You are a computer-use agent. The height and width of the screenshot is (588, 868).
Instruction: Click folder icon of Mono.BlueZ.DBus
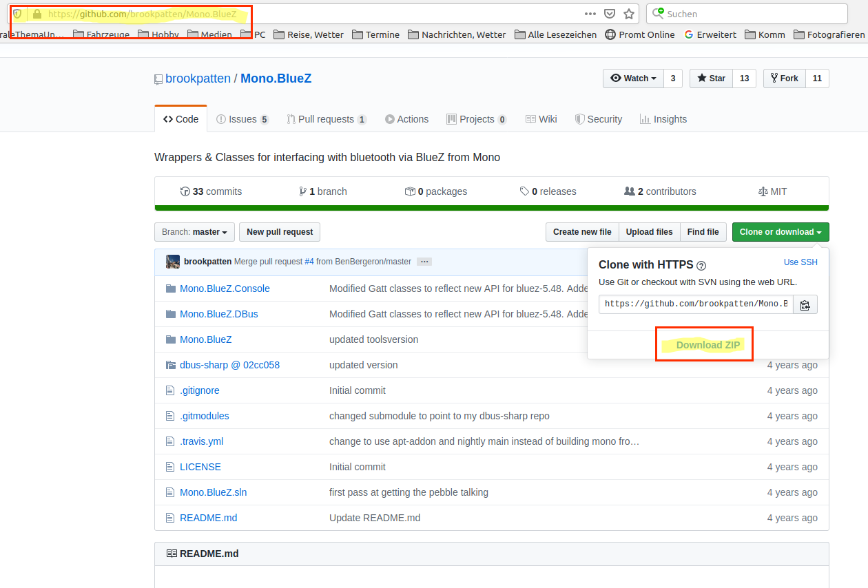pos(171,314)
